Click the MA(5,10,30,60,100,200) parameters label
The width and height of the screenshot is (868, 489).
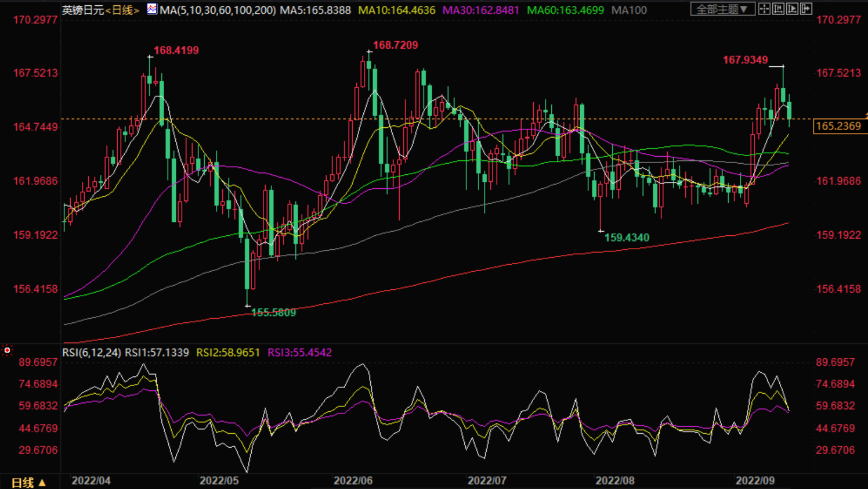[x=218, y=10]
